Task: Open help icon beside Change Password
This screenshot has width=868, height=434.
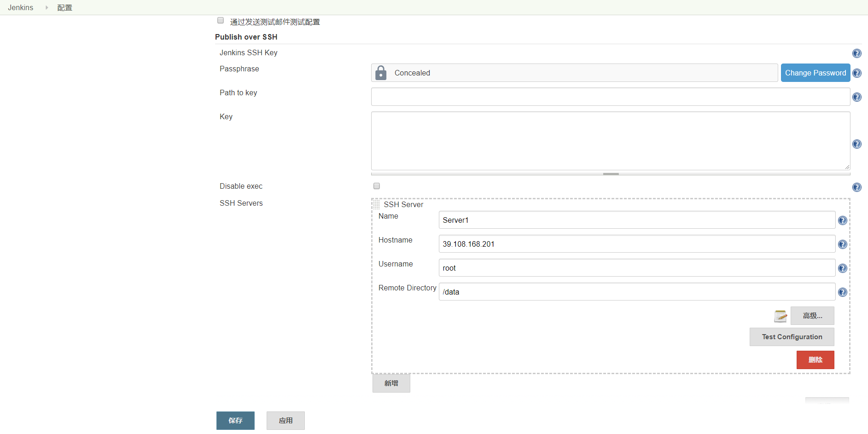Action: (x=856, y=73)
